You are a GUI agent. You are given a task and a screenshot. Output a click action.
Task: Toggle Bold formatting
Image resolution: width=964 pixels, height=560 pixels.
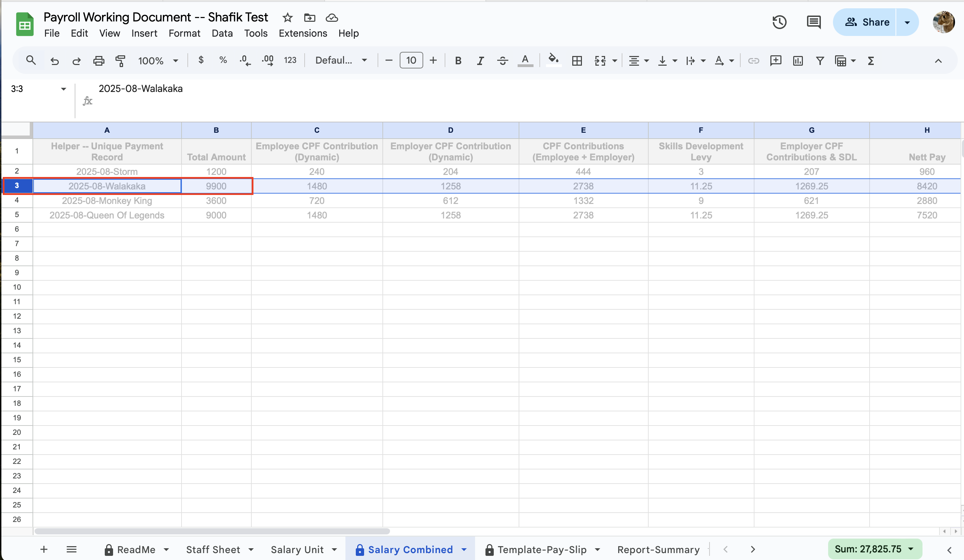coord(458,60)
